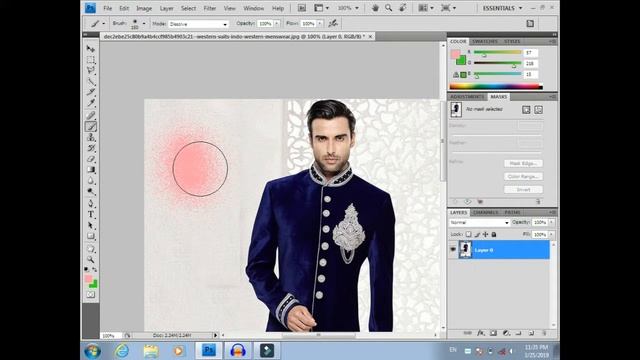The width and height of the screenshot is (640, 360).
Task: Create a new layer icon
Action: [x=531, y=333]
